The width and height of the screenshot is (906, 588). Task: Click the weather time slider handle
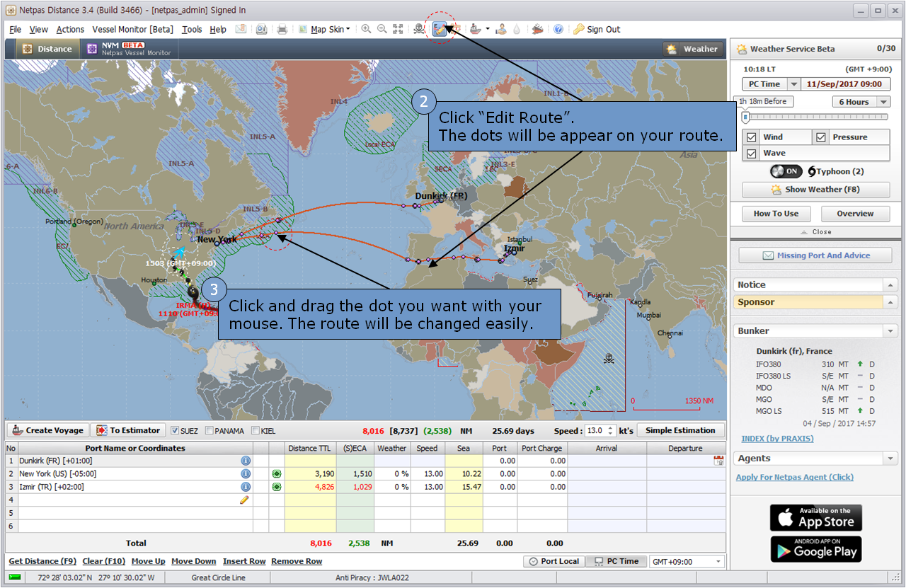pos(745,117)
